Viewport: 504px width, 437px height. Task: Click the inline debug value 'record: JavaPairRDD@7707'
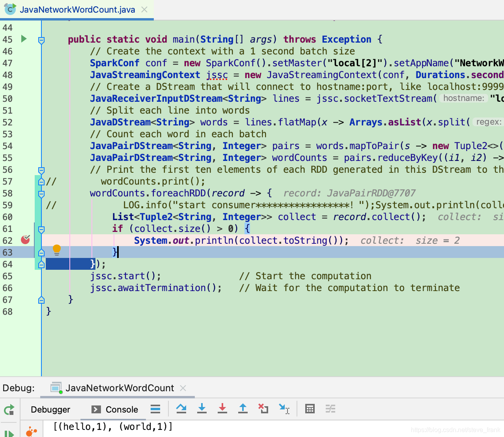(x=349, y=193)
